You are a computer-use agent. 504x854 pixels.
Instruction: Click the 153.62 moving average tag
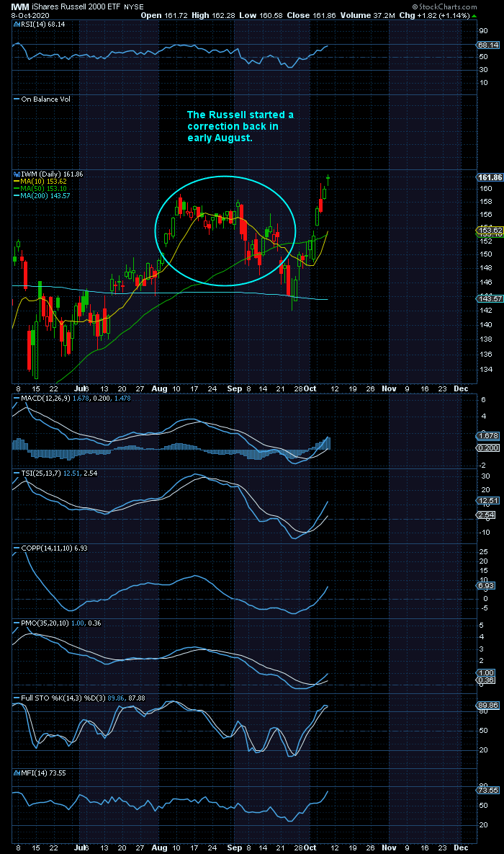tap(490, 231)
